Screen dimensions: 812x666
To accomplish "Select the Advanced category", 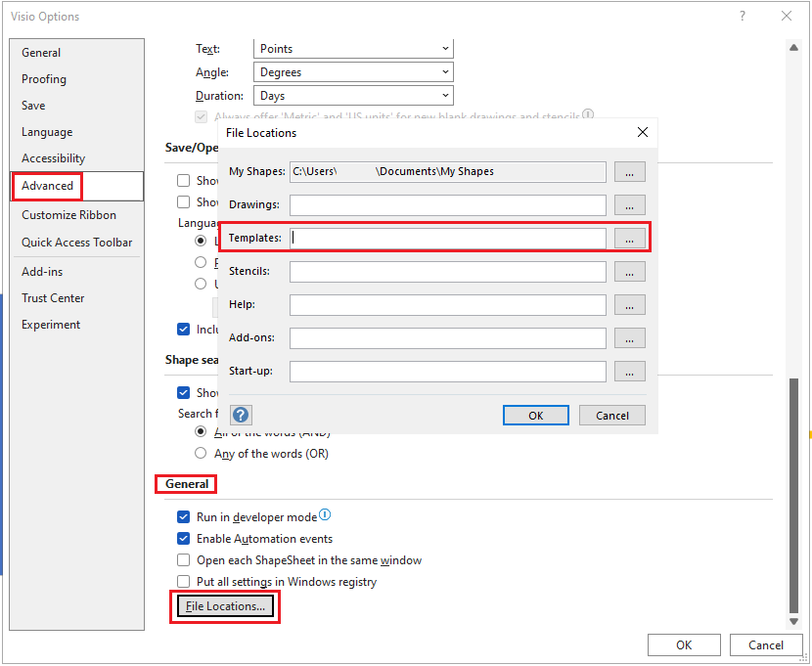I will coord(76,186).
